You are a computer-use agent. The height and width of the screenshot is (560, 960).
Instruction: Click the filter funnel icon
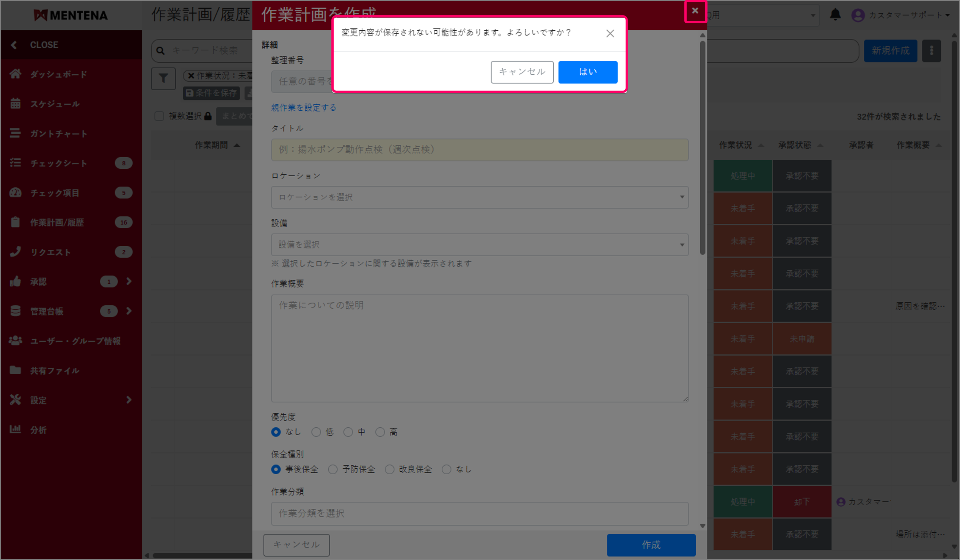point(163,78)
